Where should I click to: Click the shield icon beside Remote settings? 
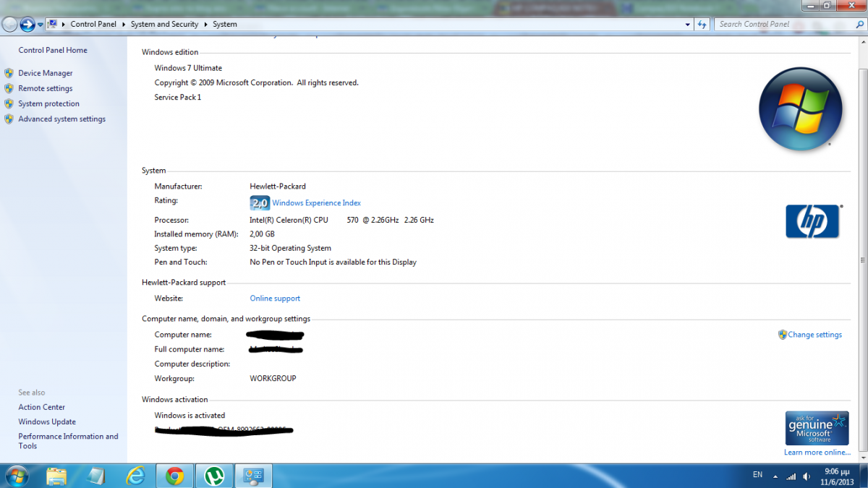click(9, 88)
